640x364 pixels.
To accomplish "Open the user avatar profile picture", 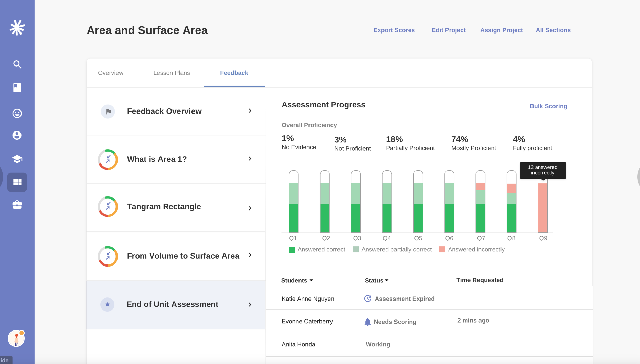I will click(16, 338).
